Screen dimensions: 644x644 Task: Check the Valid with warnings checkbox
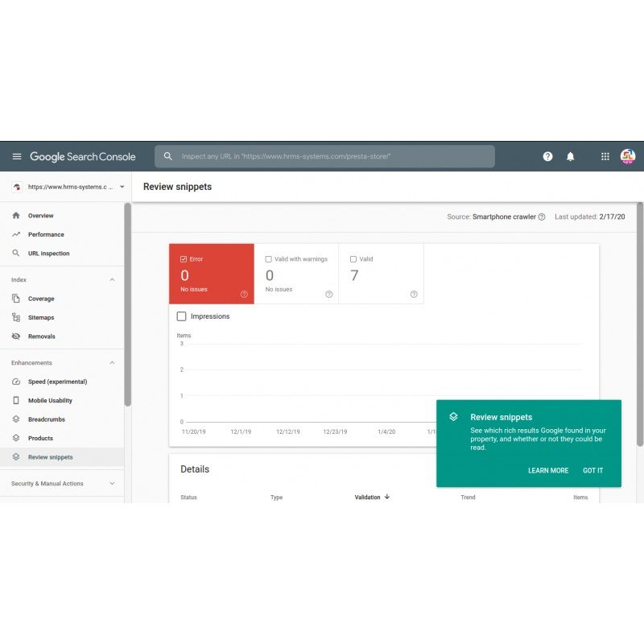(269, 259)
